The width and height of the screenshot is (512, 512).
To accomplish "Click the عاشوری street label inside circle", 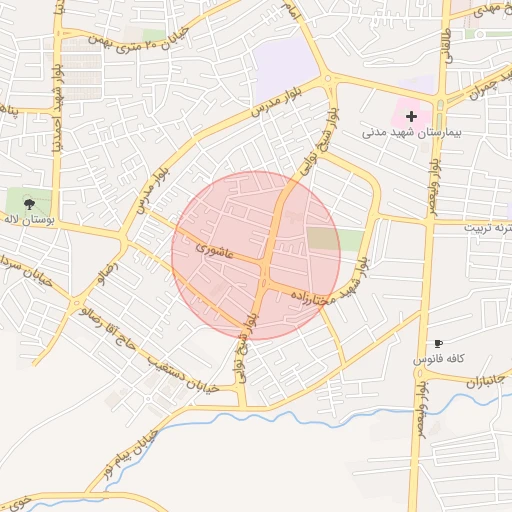I will (214, 251).
